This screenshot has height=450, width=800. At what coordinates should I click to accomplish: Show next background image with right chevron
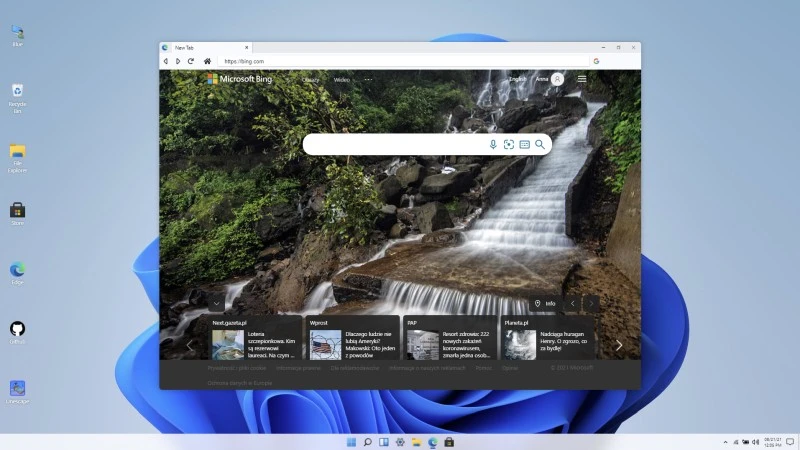(x=591, y=304)
